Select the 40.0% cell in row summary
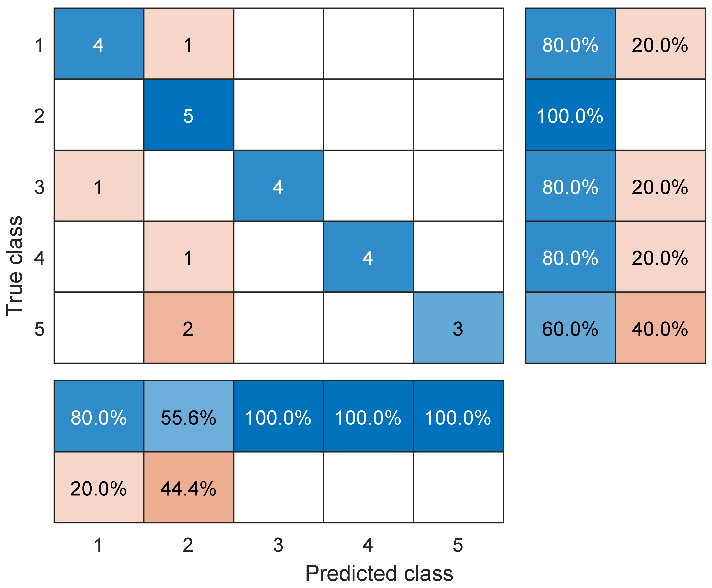712x588 pixels. coord(660,327)
